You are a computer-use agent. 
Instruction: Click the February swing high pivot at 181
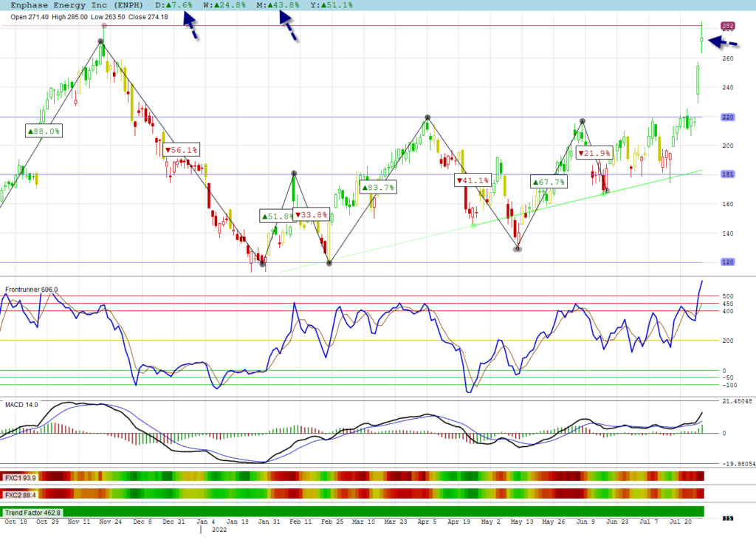pyautogui.click(x=294, y=174)
